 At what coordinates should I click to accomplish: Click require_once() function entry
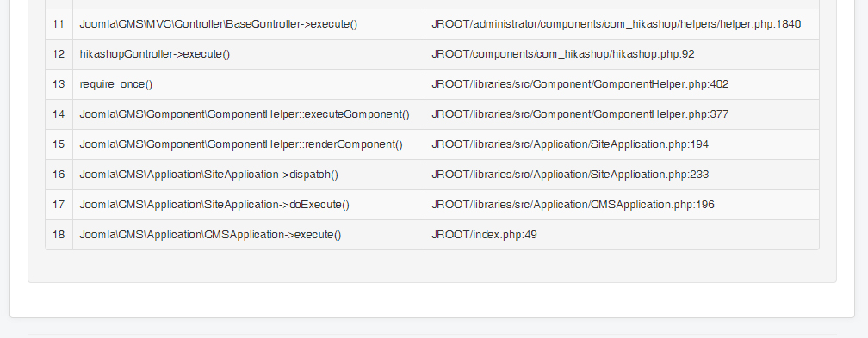click(x=116, y=84)
